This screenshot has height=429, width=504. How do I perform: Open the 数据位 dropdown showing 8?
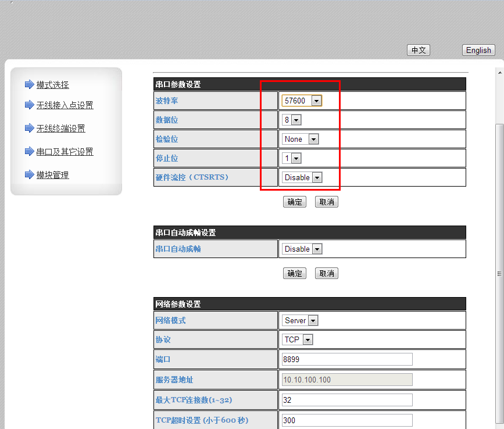pyautogui.click(x=292, y=120)
